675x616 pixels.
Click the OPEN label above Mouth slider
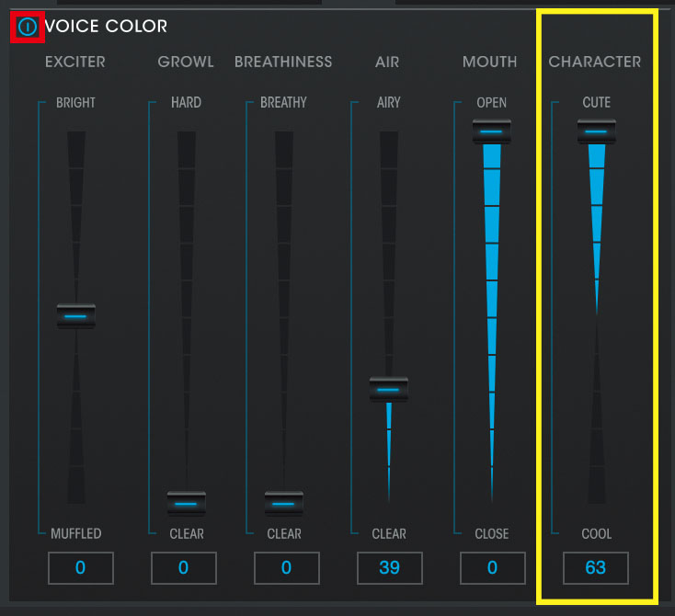tap(492, 102)
